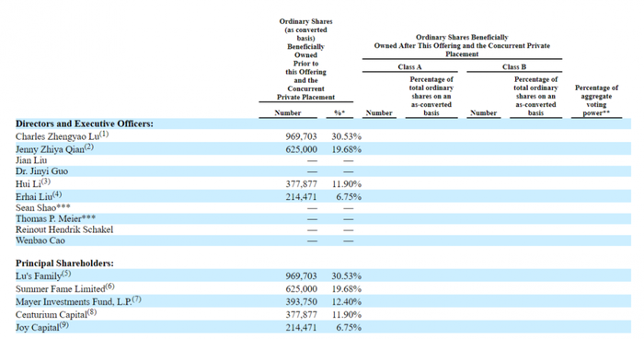Select the Directors and Executive Officers heading
The image size is (644, 339).
click(x=85, y=123)
